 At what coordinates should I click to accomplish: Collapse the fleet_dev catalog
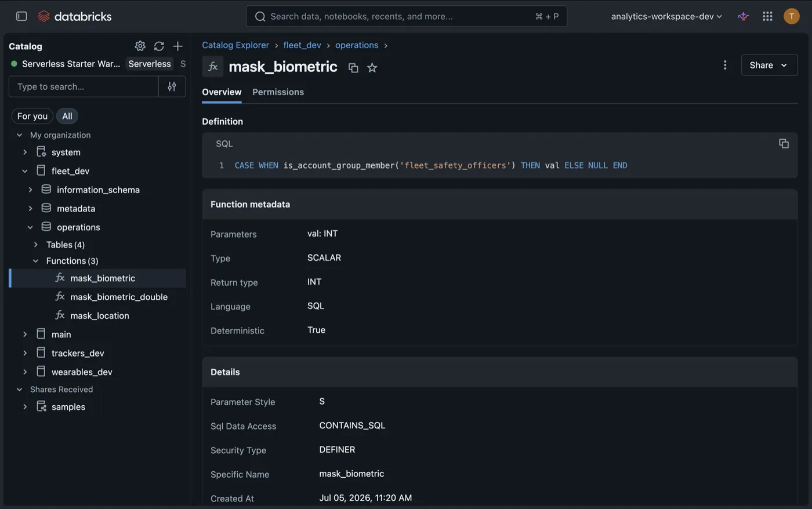click(25, 171)
